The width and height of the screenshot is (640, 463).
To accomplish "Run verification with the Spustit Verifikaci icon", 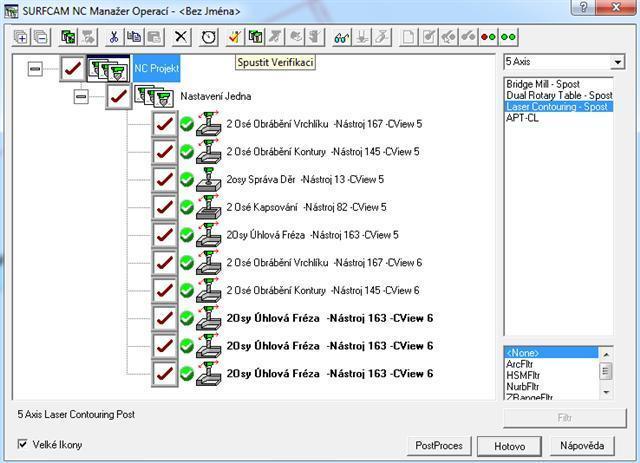I will pos(235,38).
